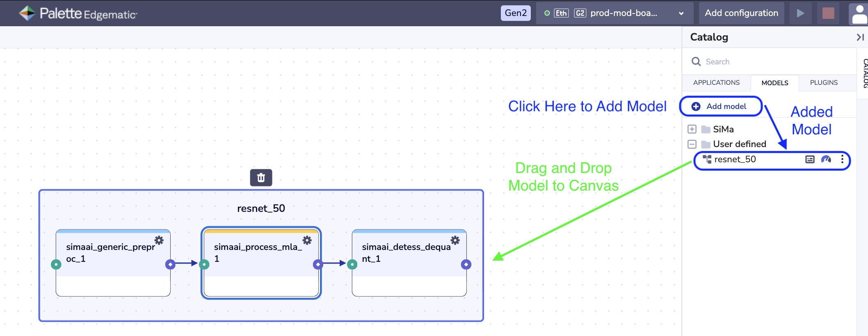
Task: Click the trash delete icon above resnet_50
Action: click(x=261, y=178)
